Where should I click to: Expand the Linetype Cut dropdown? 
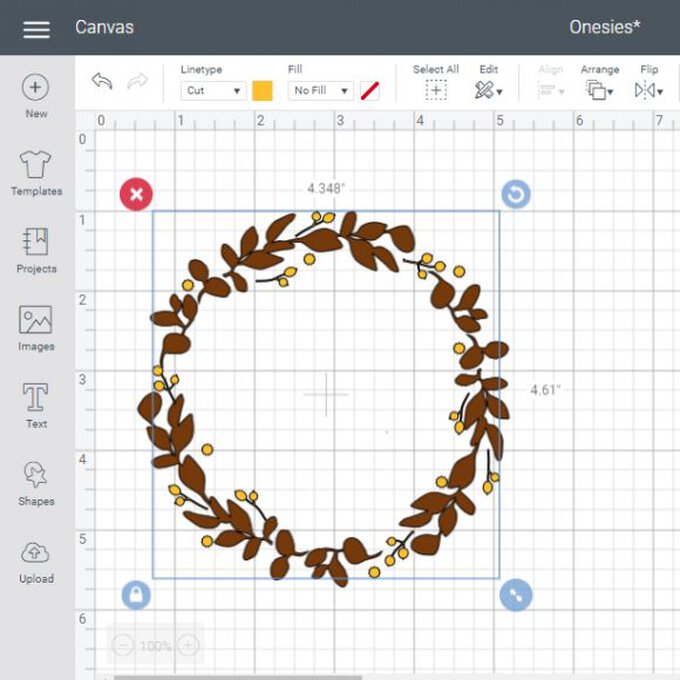pyautogui.click(x=215, y=91)
